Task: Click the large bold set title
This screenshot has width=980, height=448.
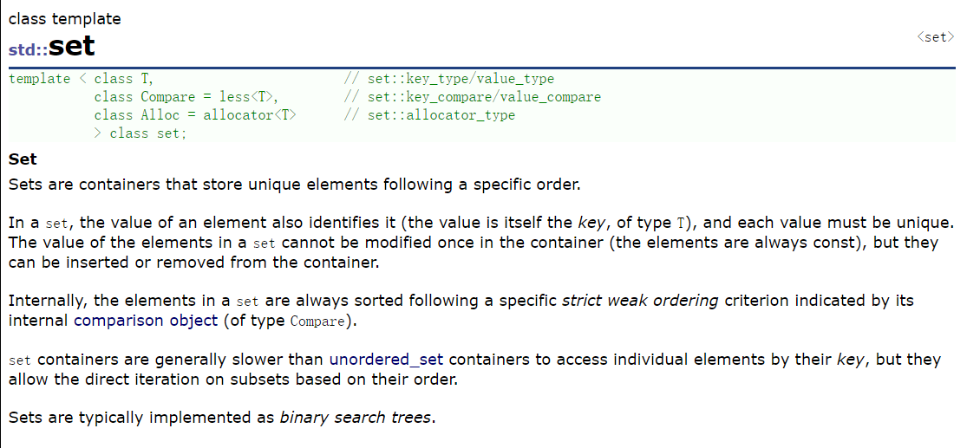Action: 72,46
